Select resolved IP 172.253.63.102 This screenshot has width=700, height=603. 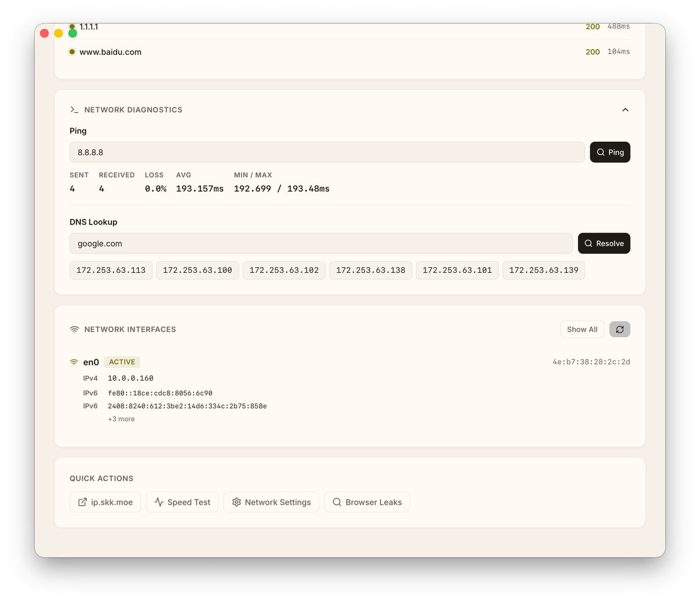click(284, 270)
